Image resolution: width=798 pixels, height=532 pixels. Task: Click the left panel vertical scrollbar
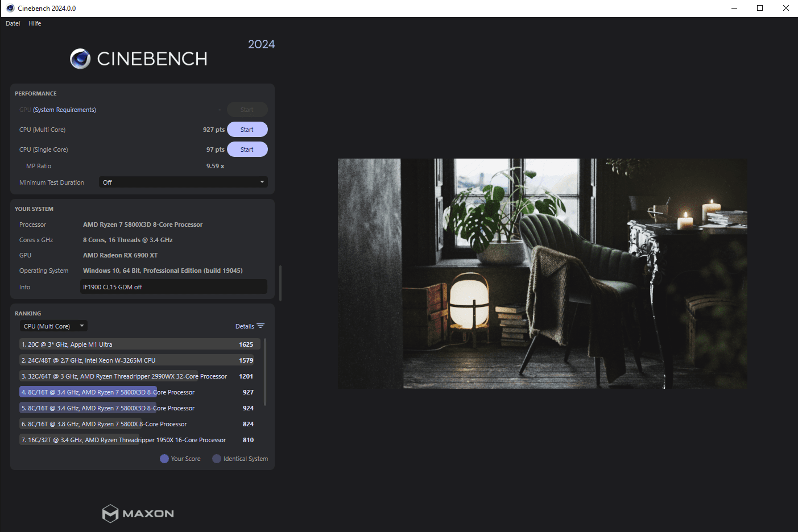coord(280,282)
